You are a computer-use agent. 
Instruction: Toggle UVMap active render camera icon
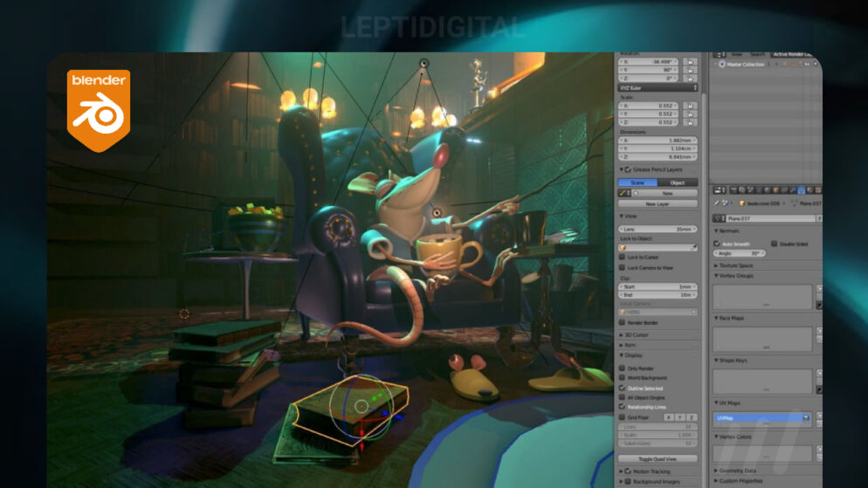(x=806, y=418)
